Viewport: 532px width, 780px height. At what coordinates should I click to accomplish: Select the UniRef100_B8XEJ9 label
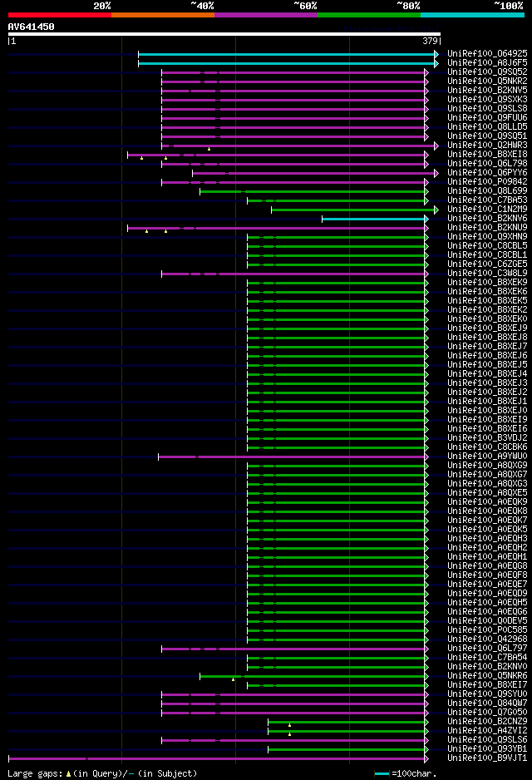click(487, 328)
